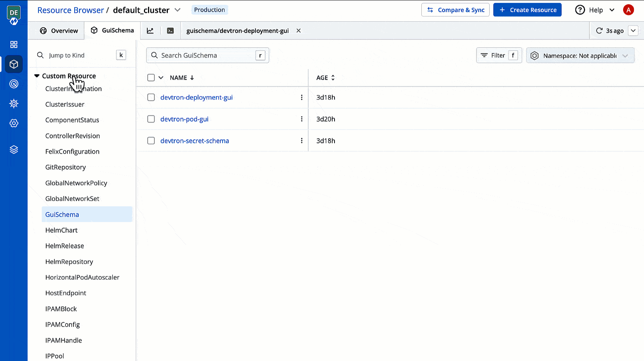Click the stacked layers icon in sidebar

click(x=14, y=149)
